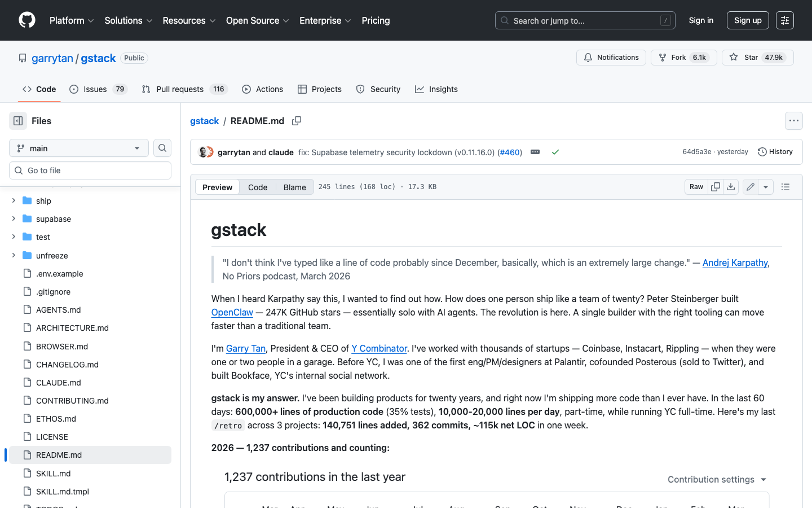The height and width of the screenshot is (508, 812).
Task: Open the document outline
Action: [x=785, y=187]
